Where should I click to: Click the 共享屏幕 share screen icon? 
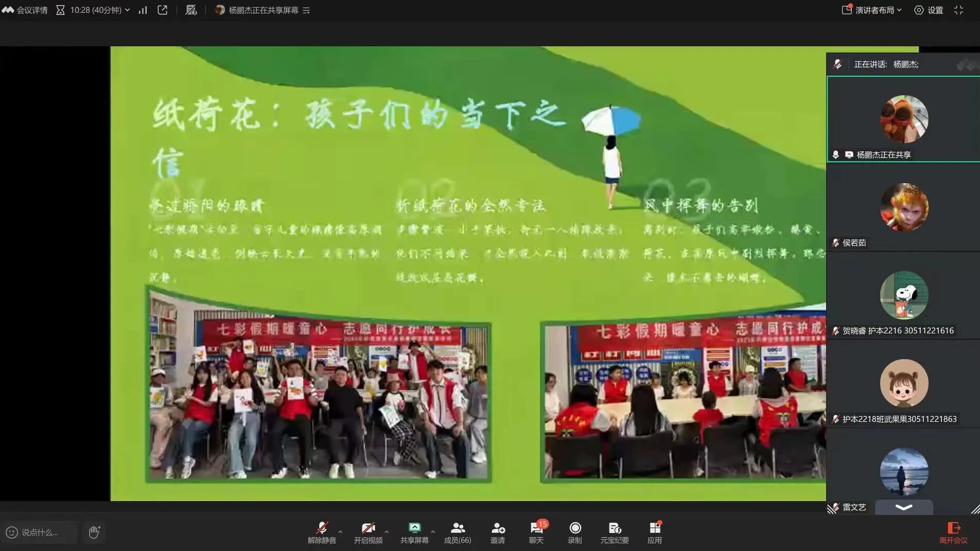click(x=414, y=532)
